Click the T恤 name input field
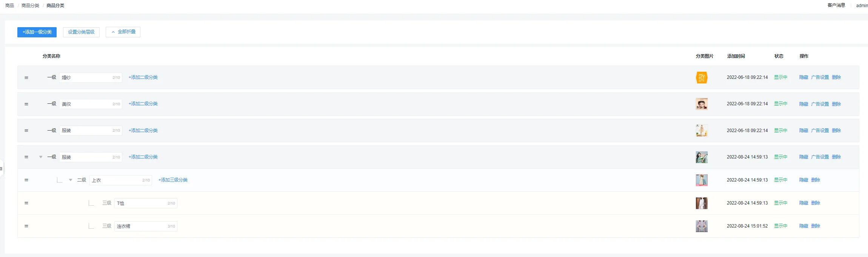This screenshot has width=868, height=257. [146, 203]
